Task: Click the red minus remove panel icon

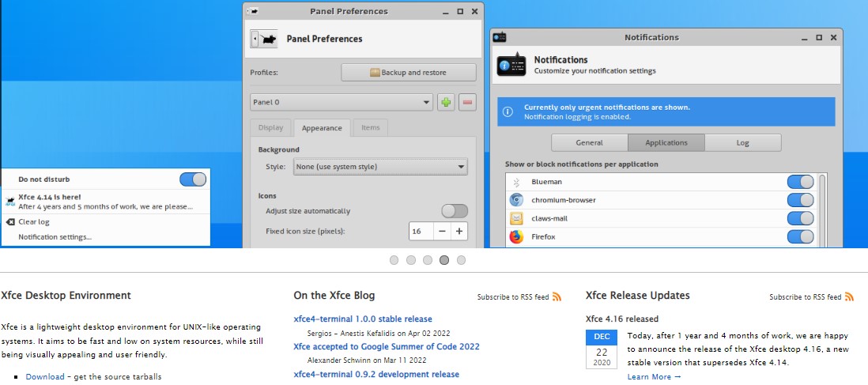Action: point(468,103)
